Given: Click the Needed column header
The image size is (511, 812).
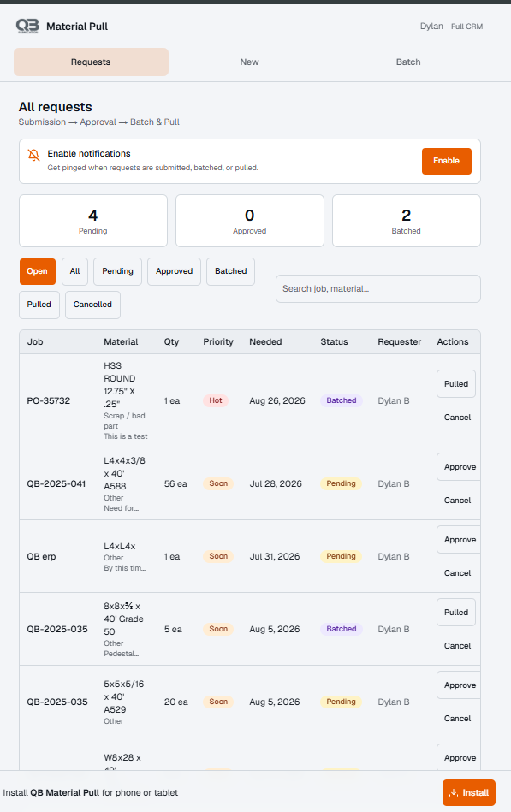Looking at the screenshot, I should pos(265,341).
